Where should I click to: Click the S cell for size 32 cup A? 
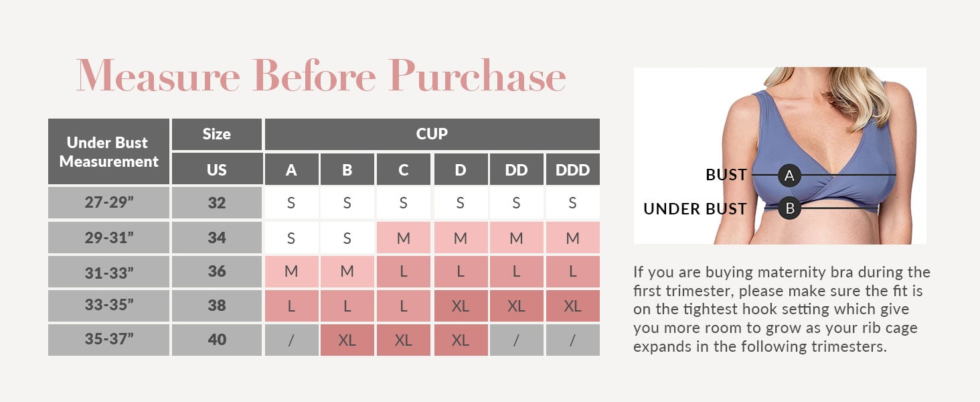(x=291, y=203)
